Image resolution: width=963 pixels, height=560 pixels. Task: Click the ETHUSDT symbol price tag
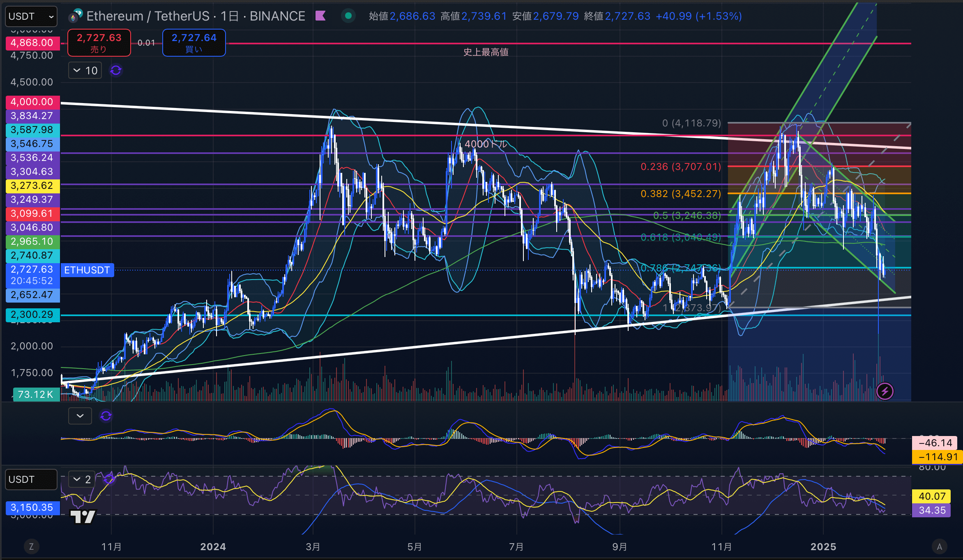[x=87, y=270]
